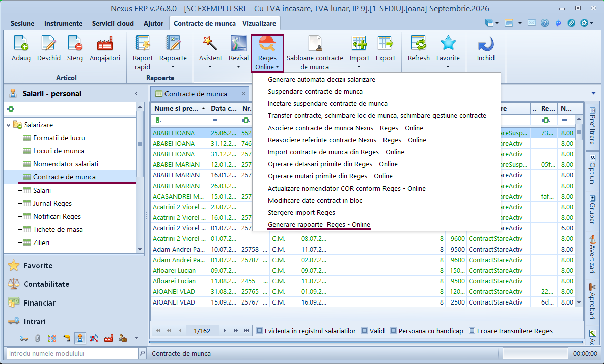This screenshot has height=364, width=604.
Task: Open the Servicii cloud menu
Action: tap(113, 23)
